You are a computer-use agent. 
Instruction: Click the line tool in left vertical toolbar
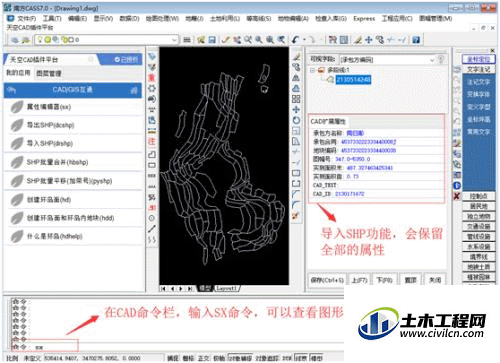tap(152, 229)
